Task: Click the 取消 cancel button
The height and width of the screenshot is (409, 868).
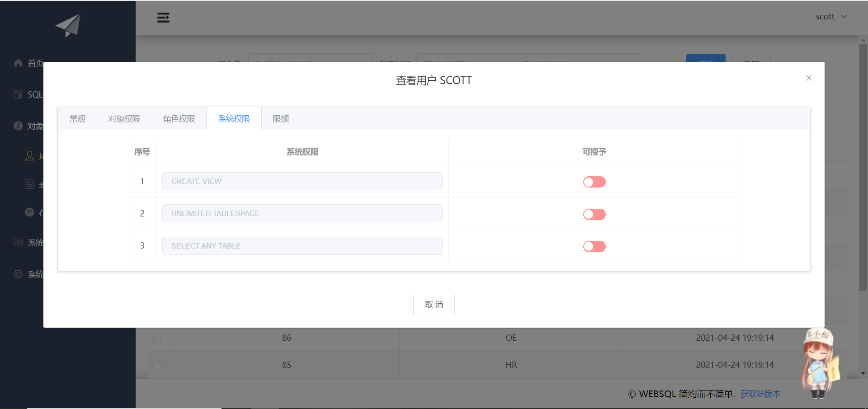Action: (434, 305)
